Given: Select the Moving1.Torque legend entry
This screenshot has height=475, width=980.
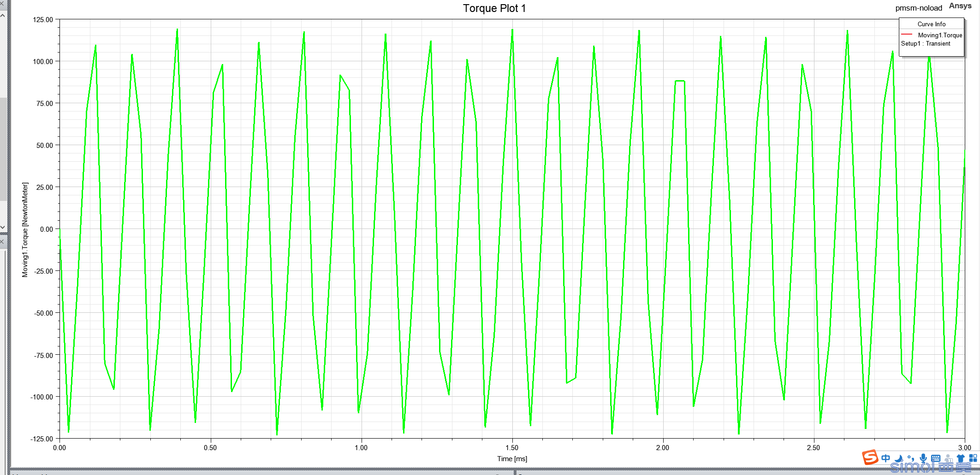Looking at the screenshot, I should (x=940, y=35).
